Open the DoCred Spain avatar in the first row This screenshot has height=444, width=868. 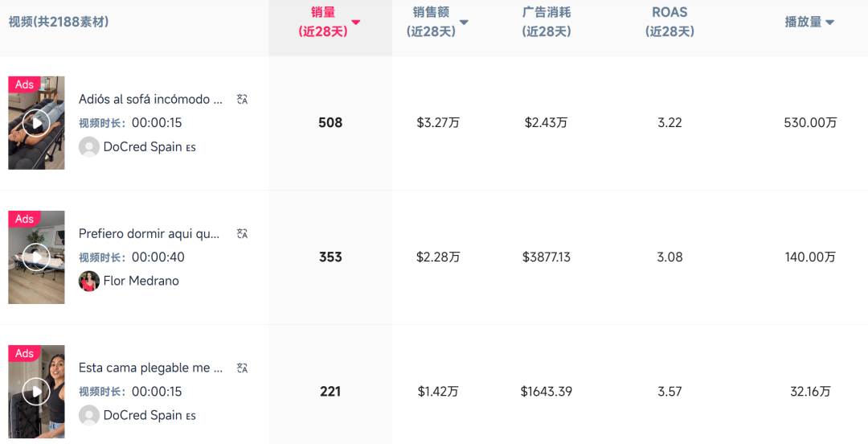(x=89, y=147)
